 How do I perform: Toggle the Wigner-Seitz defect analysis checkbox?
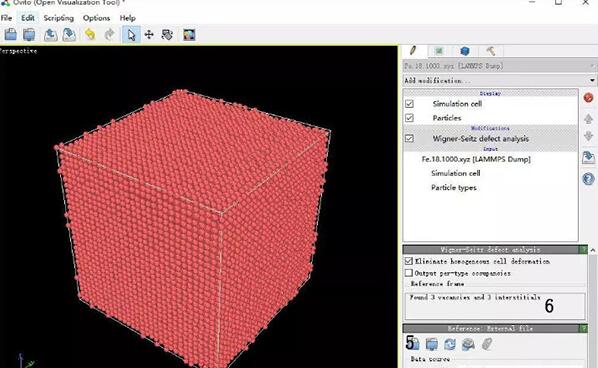pyautogui.click(x=410, y=138)
